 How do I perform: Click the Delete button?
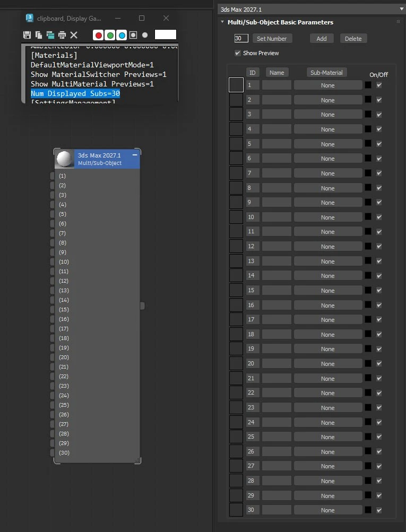(353, 38)
